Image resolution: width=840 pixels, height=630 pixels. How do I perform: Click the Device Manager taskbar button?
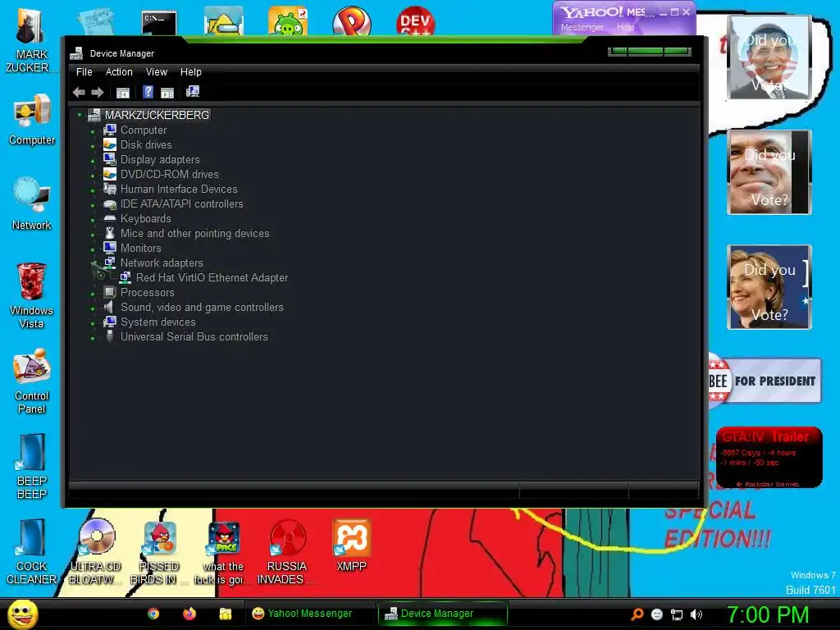[x=442, y=614]
